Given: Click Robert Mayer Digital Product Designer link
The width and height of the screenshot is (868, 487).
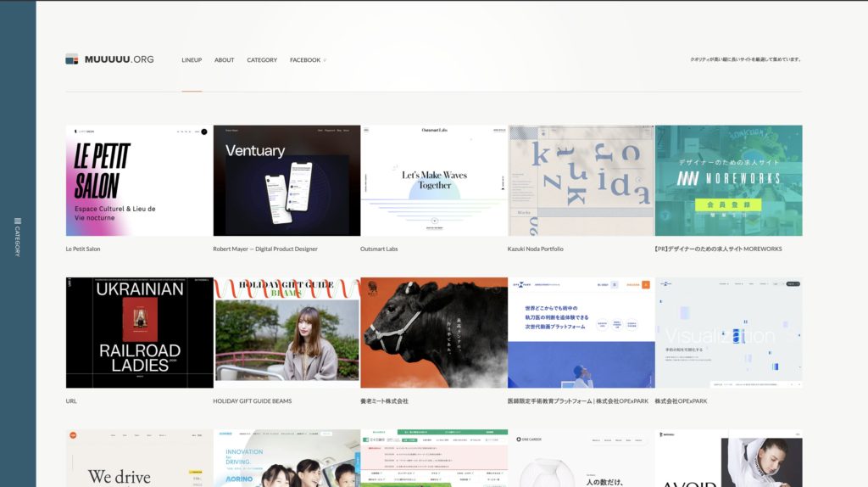Looking at the screenshot, I should coord(265,249).
